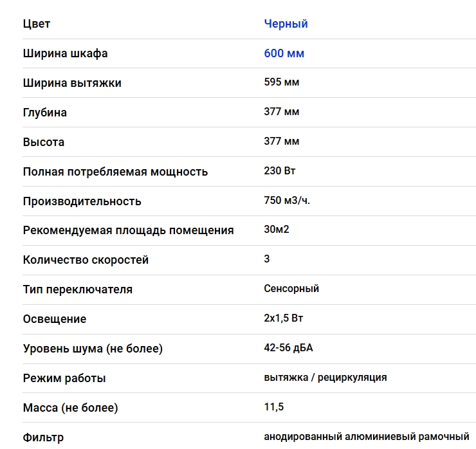Select the Высота label
Viewport: 476px width, 449px height.
click(x=44, y=142)
